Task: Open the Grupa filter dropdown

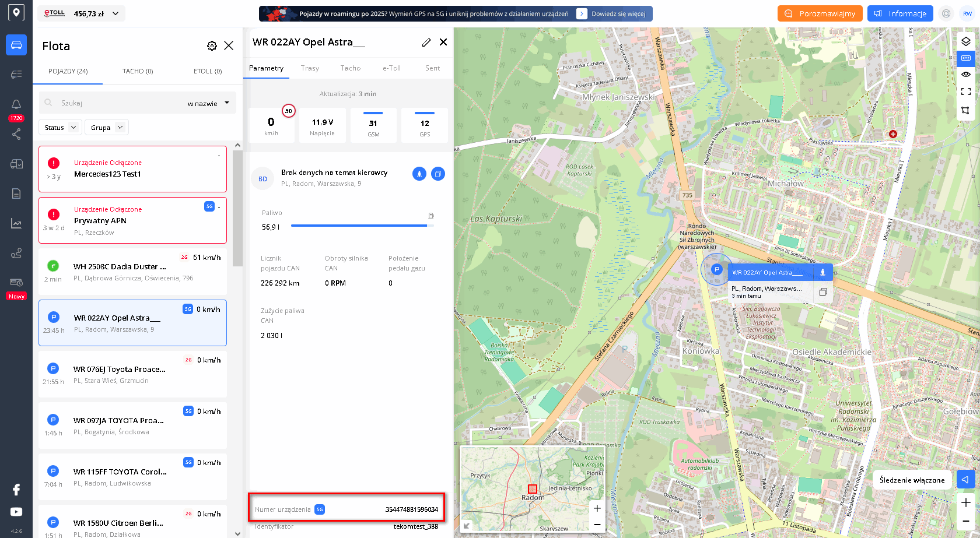Action: pos(106,128)
